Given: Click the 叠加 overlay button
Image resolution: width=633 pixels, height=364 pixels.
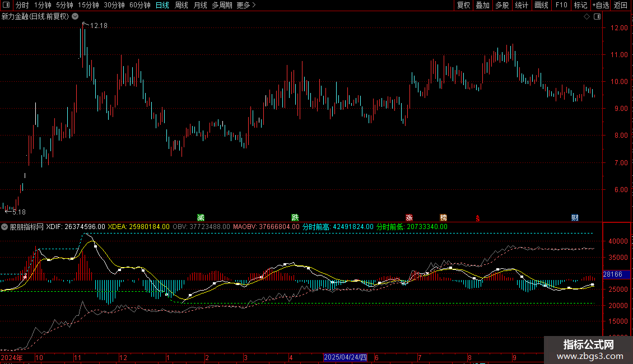Looking at the screenshot, I should tap(482, 5).
